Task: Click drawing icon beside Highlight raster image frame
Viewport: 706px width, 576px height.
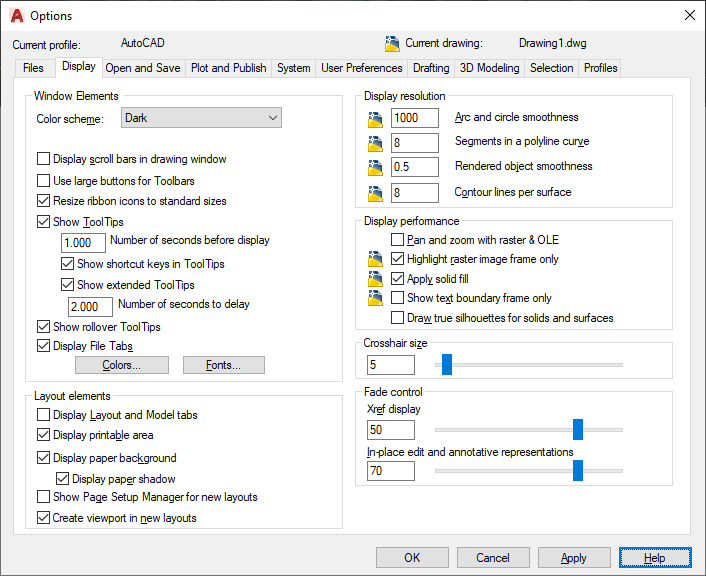Action: [376, 260]
